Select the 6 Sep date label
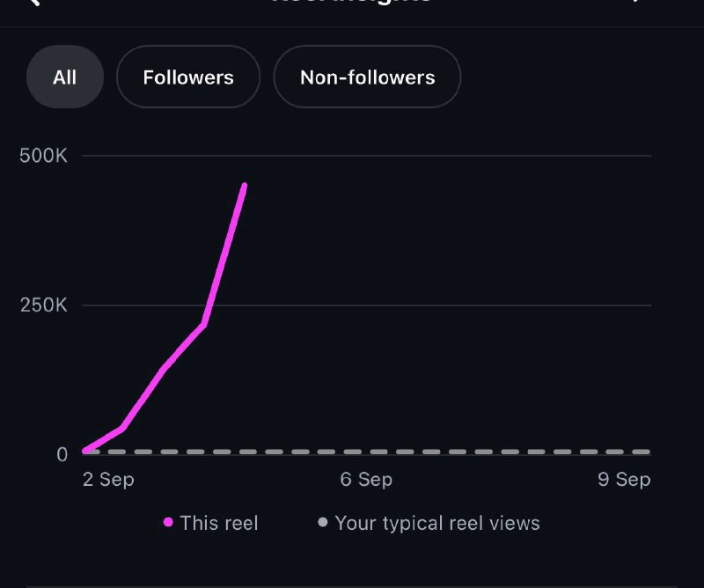This screenshot has height=588, width=704. pyautogui.click(x=366, y=480)
